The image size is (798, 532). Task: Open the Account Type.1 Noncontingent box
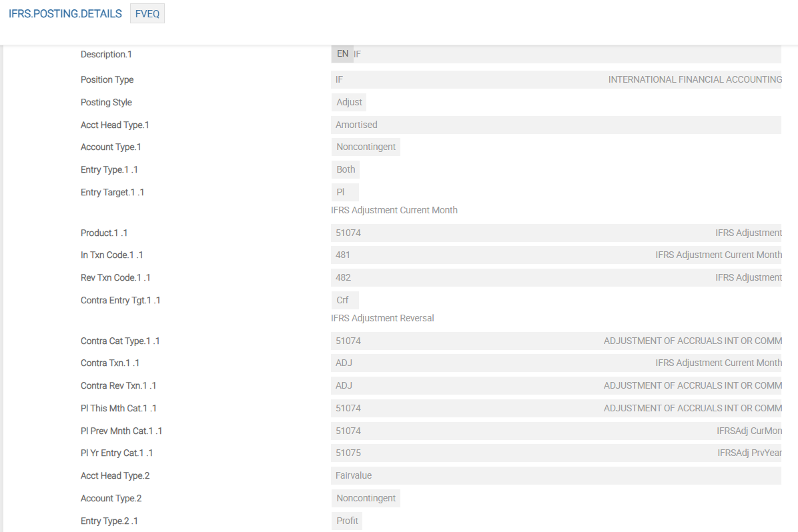tap(366, 147)
